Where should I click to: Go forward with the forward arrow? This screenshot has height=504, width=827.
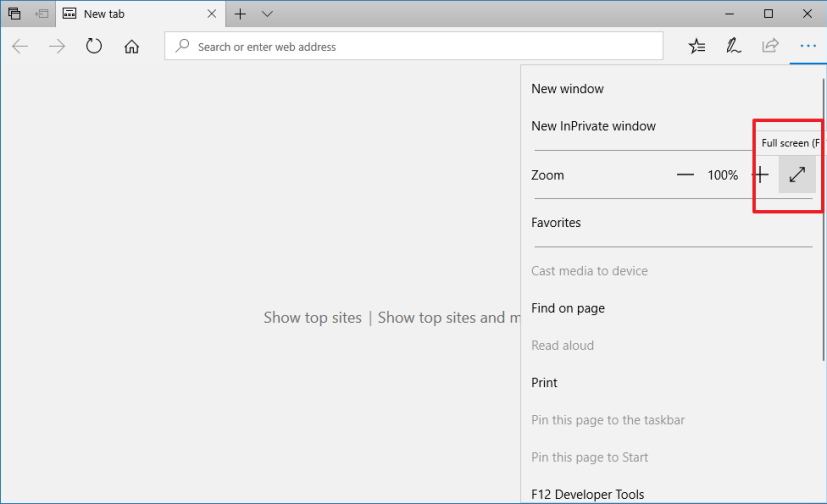pos(57,46)
